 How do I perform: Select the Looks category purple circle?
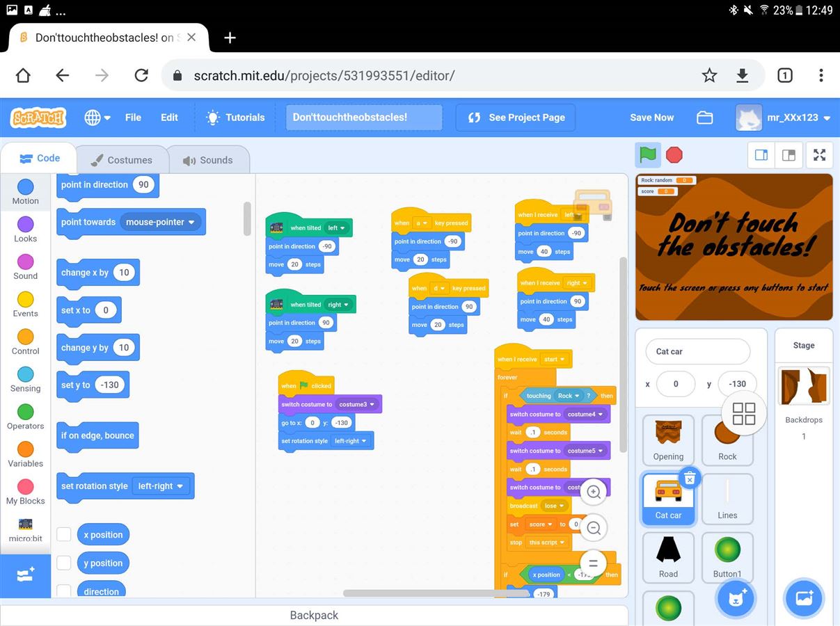(x=25, y=224)
